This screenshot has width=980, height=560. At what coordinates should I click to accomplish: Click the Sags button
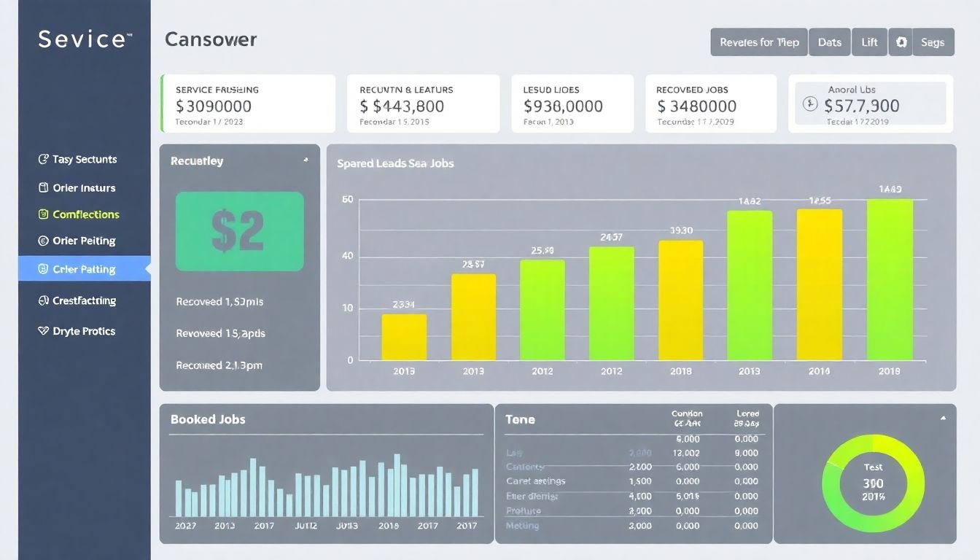coord(933,42)
